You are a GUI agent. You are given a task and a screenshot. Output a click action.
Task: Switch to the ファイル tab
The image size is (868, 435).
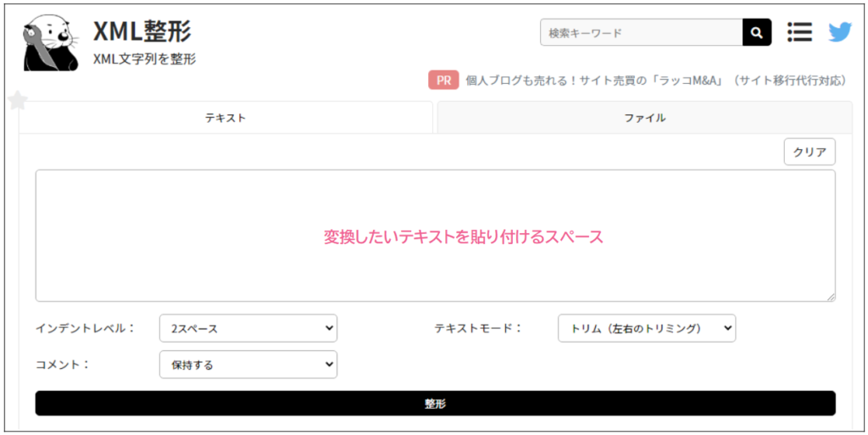pyautogui.click(x=644, y=118)
